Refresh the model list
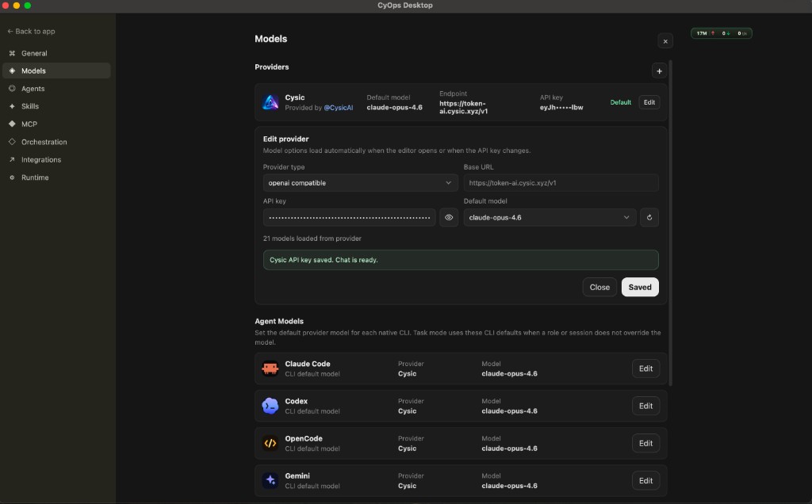The width and height of the screenshot is (812, 504). [649, 217]
